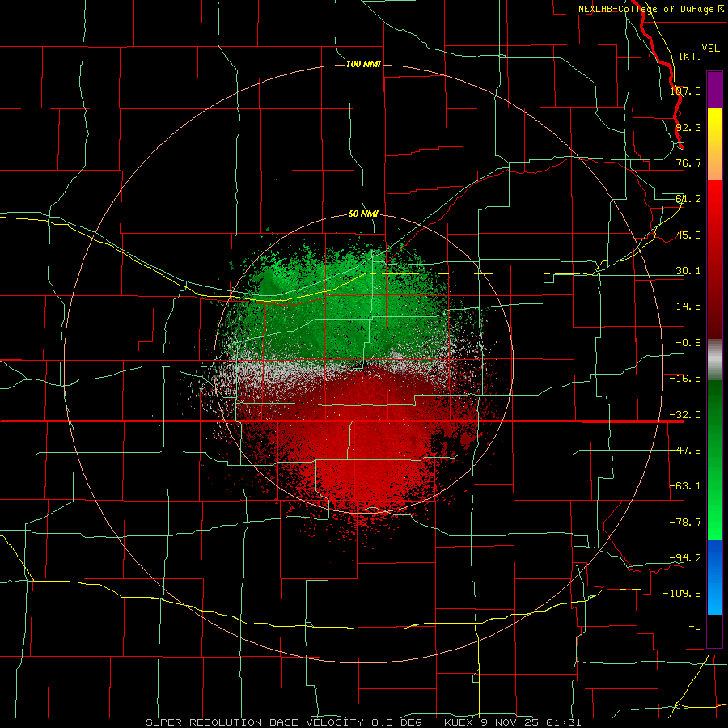Image resolution: width=728 pixels, height=728 pixels.
Task: Click the -47.6 velocity scale value
Action: 685,451
